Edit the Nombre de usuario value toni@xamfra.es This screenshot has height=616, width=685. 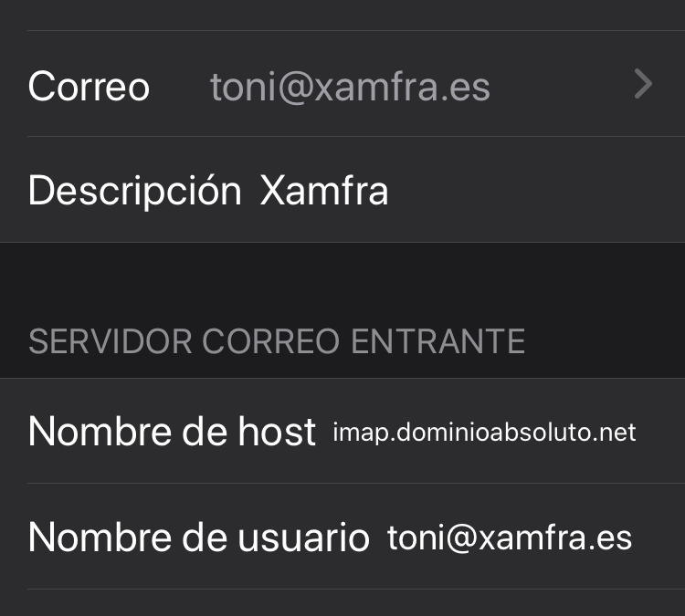[x=510, y=538]
